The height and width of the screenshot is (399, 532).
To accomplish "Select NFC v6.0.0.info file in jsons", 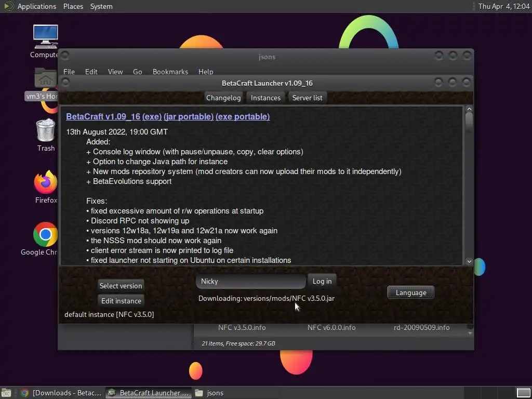I will [331, 327].
